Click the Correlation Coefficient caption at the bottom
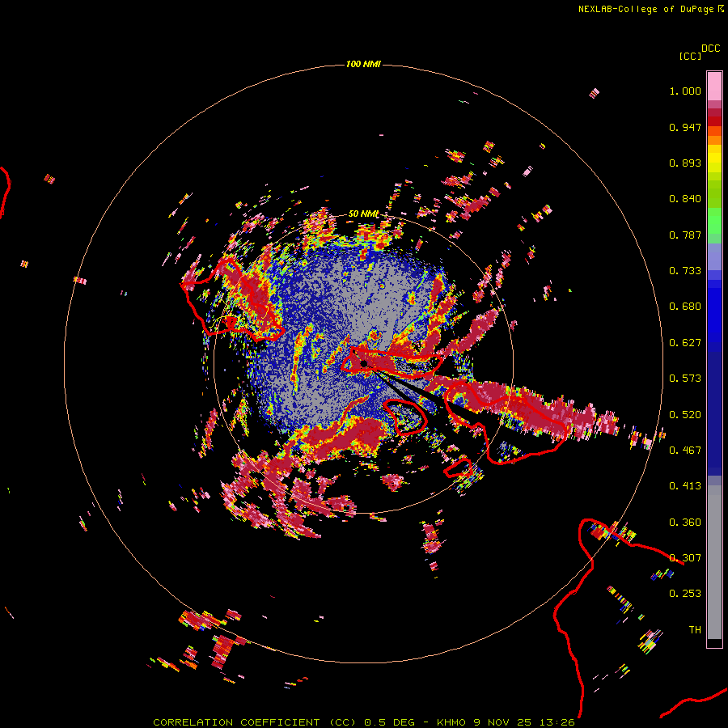The height and width of the screenshot is (728, 728). (x=364, y=722)
